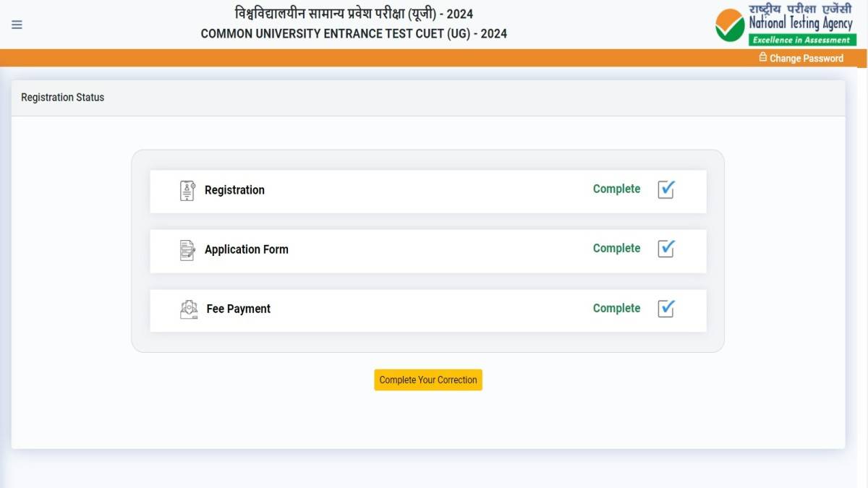Image resolution: width=868 pixels, height=488 pixels.
Task: Select the Registration label text
Action: (234, 190)
